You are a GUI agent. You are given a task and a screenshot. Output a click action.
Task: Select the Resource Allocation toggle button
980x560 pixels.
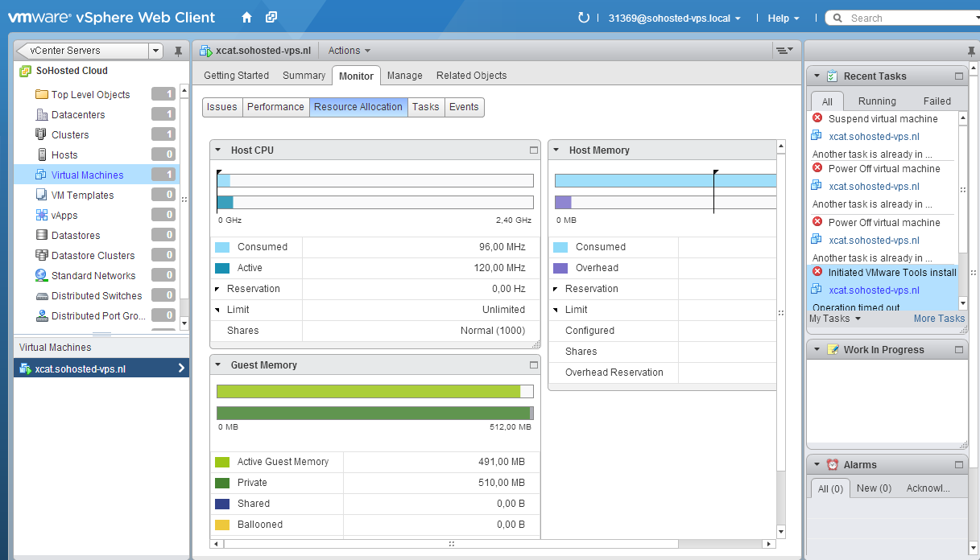click(358, 107)
